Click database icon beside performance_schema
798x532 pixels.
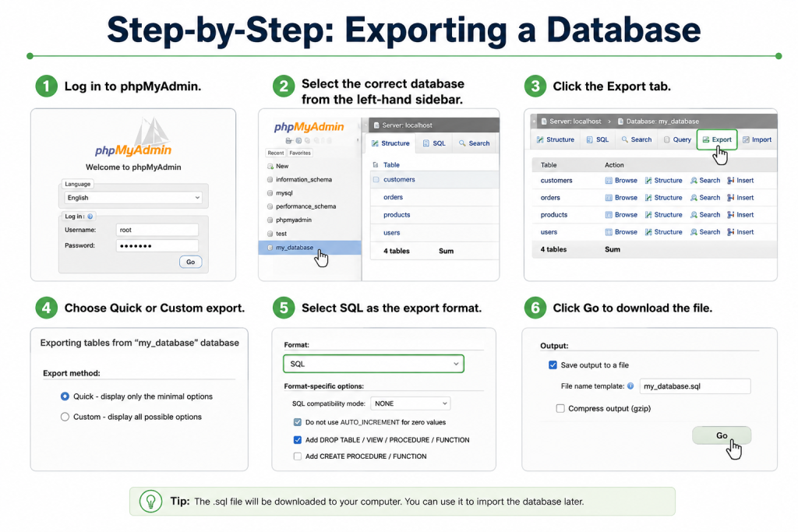(x=270, y=206)
